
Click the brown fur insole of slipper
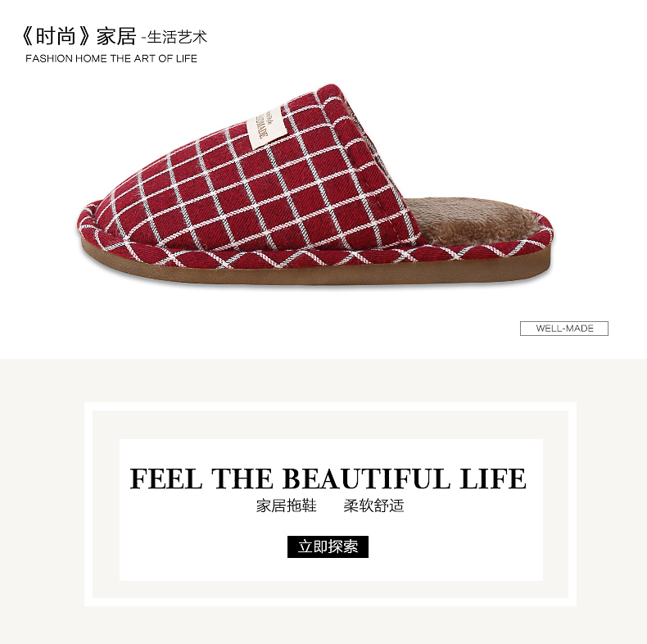(x=474, y=220)
